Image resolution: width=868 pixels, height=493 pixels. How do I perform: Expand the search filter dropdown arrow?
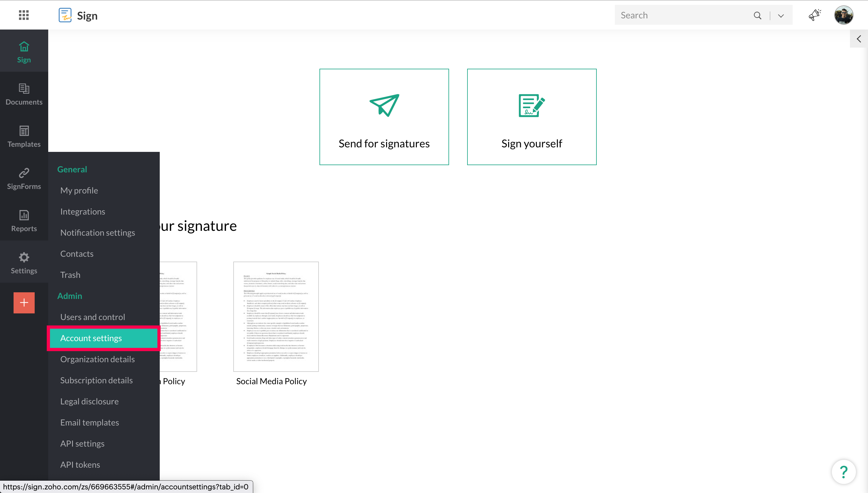pyautogui.click(x=781, y=16)
